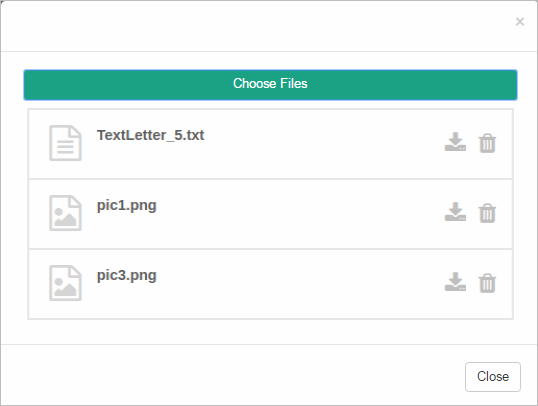Click the Close button in the footer
538x406 pixels.
click(x=493, y=376)
